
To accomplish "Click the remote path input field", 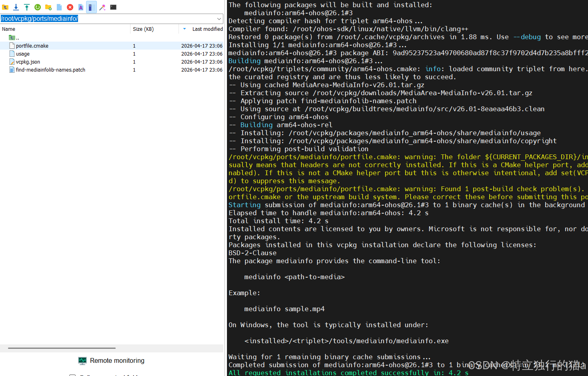I will click(108, 18).
